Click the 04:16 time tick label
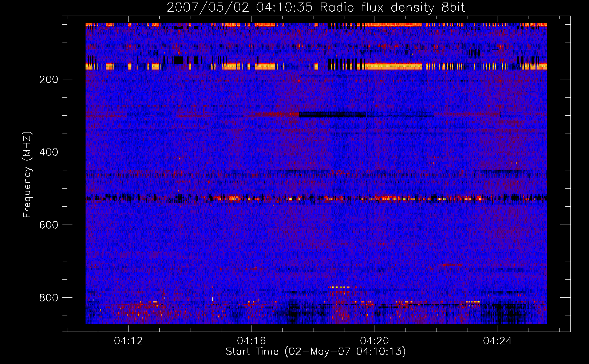 (x=252, y=341)
